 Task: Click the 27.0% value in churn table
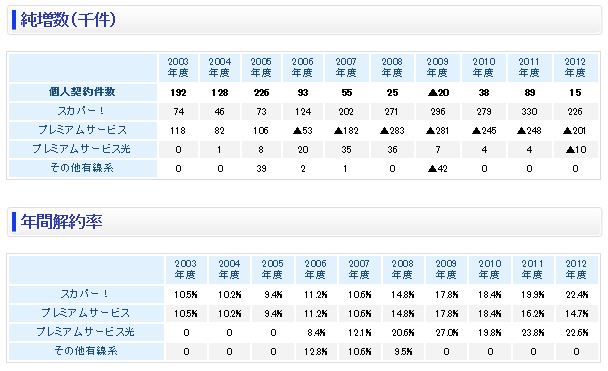point(447,333)
